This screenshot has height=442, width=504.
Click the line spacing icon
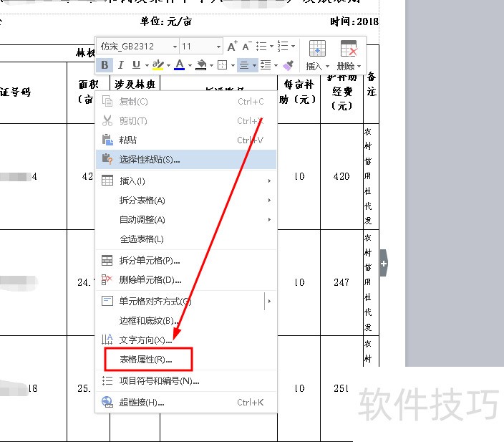coord(266,65)
